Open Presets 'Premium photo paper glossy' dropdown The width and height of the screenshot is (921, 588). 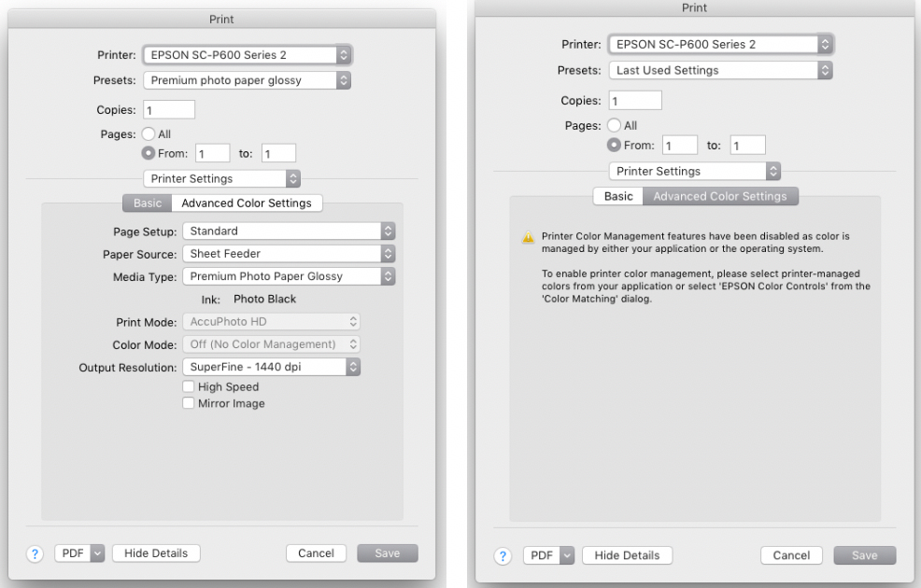[x=248, y=80]
